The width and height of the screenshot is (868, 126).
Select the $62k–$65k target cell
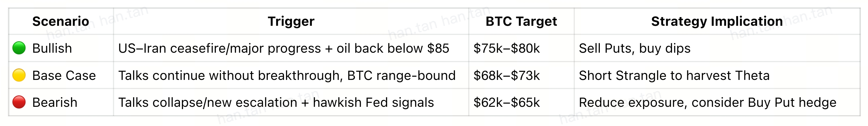pos(506,103)
